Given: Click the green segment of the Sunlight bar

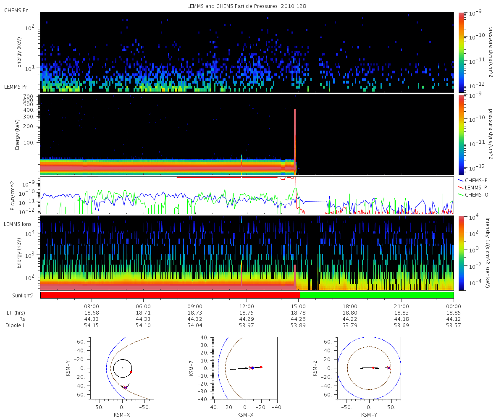Looking at the screenshot, I should click(x=377, y=295).
